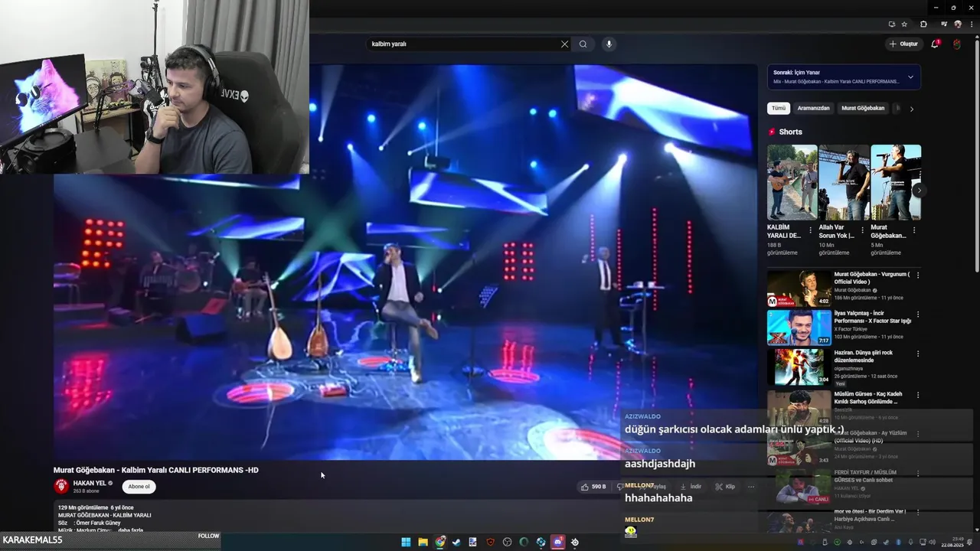Viewport: 980px width, 551px height.
Task: Click FOLLOW on the stream overlay
Action: pos(208,536)
